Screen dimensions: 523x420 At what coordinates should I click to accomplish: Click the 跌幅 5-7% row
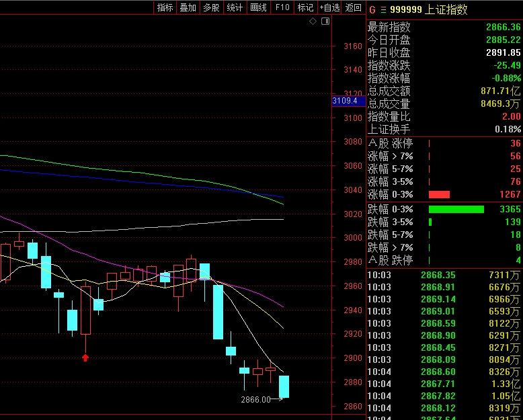(x=444, y=235)
